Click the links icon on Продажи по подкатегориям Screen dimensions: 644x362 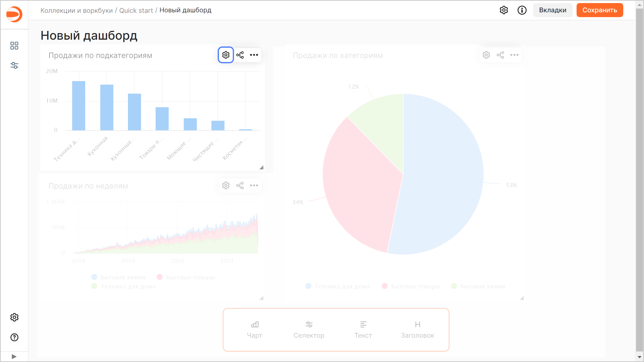tap(240, 55)
